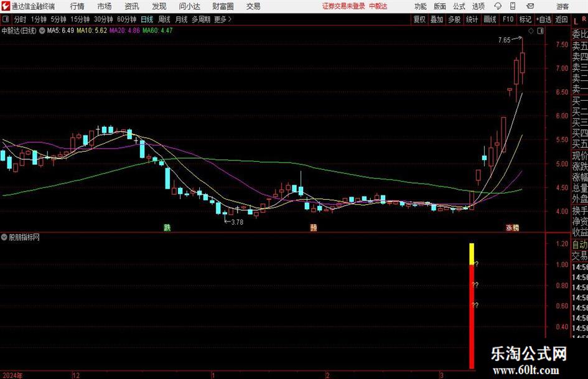Expand the 更多 period options
This screenshot has height=379, width=588.
point(223,19)
